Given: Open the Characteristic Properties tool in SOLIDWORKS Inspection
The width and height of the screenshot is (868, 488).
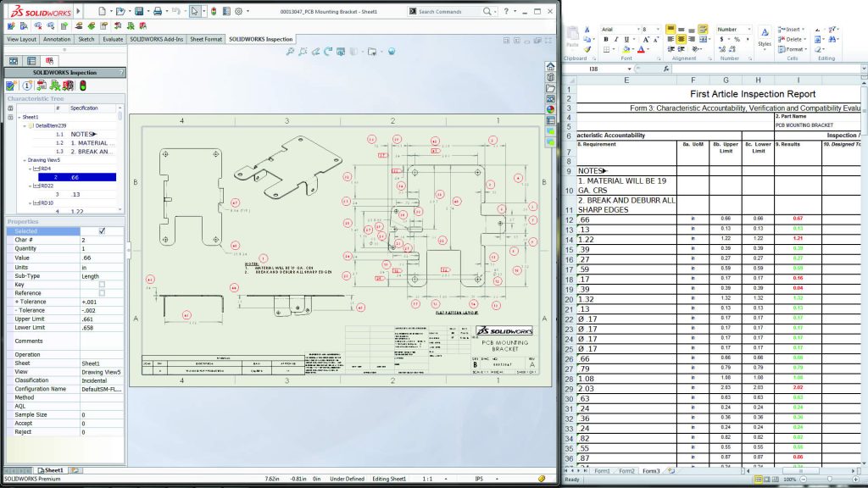Looking at the screenshot, I should click(11, 86).
